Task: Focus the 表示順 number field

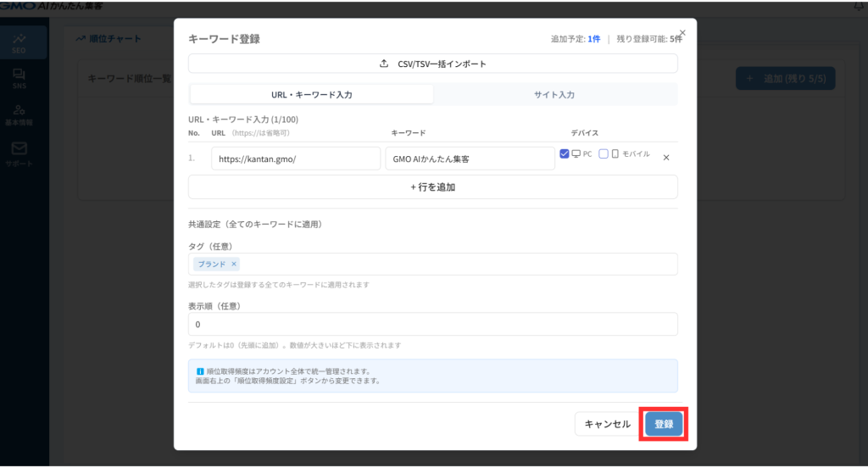Action: (432, 325)
